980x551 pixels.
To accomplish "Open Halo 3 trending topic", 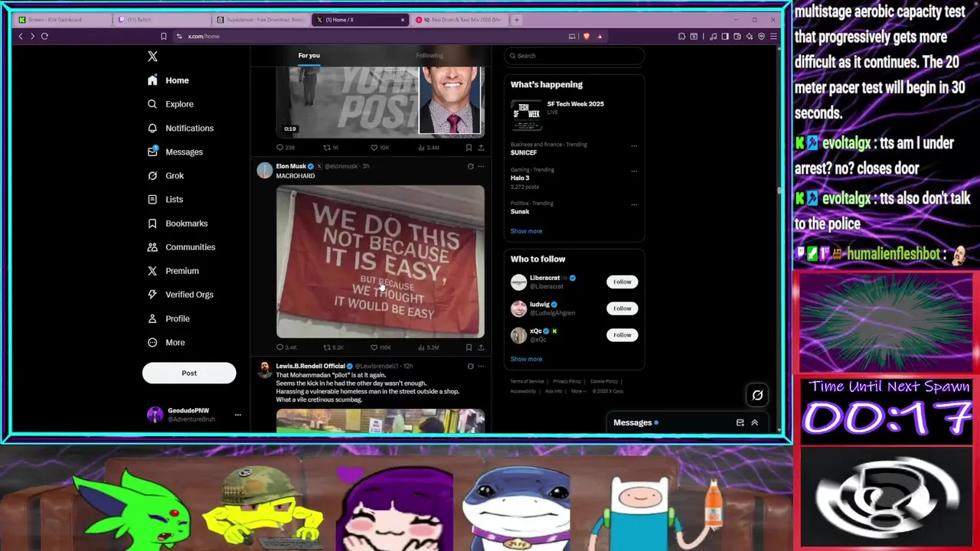I will 520,178.
